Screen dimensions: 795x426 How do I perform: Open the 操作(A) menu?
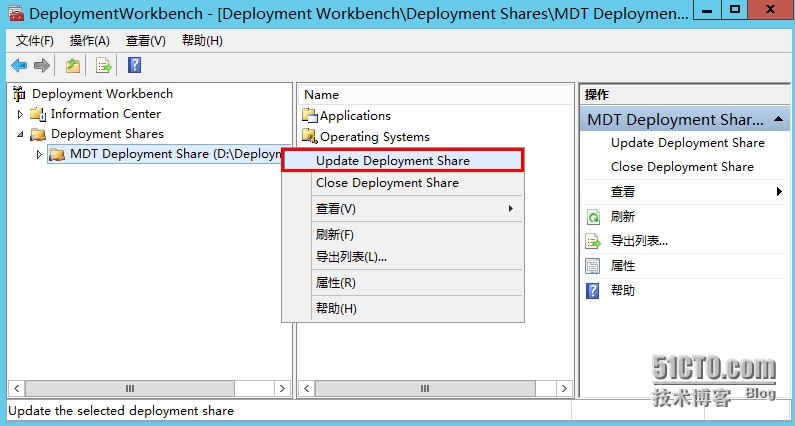tap(90, 41)
